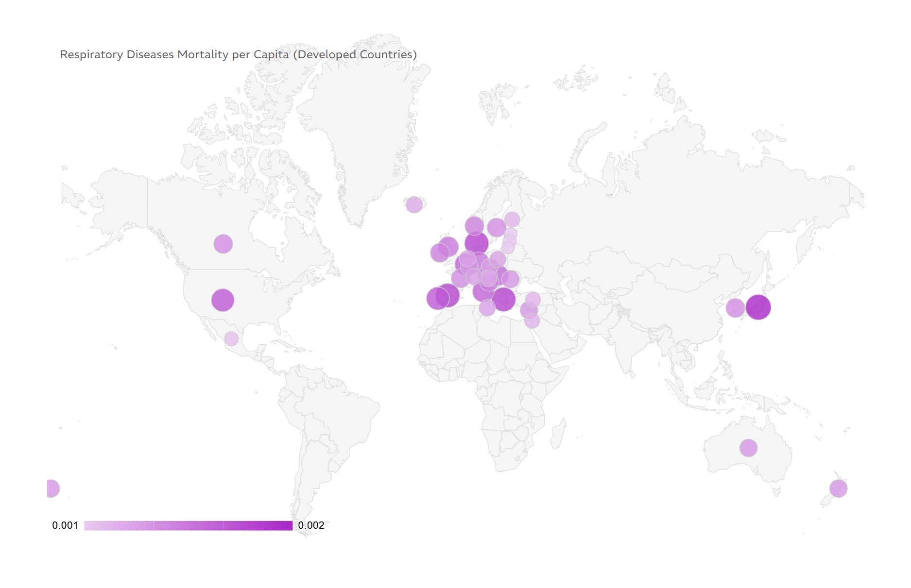Click the United States mortality bubble
This screenshot has height=588, width=911.
pos(223,300)
